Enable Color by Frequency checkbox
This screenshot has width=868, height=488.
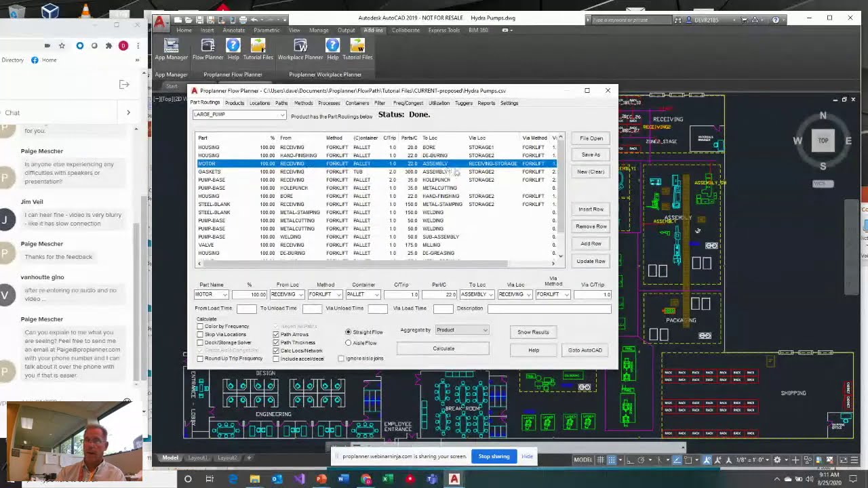pyautogui.click(x=200, y=326)
